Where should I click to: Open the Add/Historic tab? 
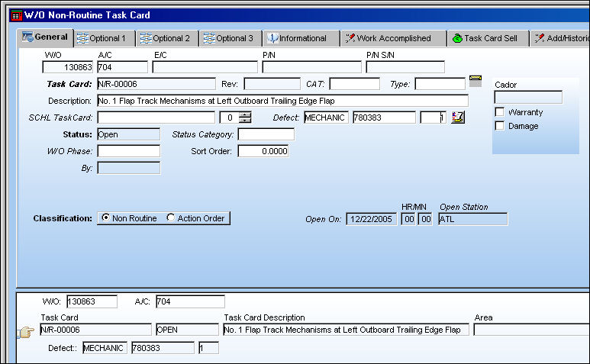[561, 38]
